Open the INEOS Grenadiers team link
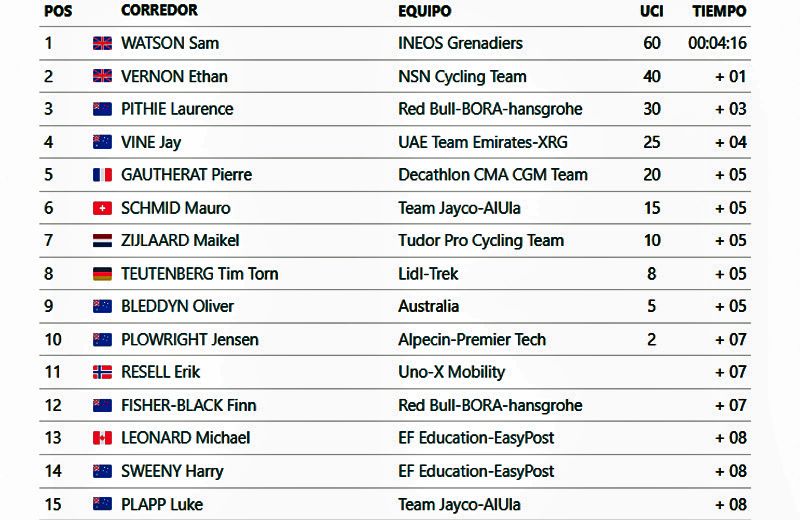This screenshot has width=800, height=520. tap(460, 43)
